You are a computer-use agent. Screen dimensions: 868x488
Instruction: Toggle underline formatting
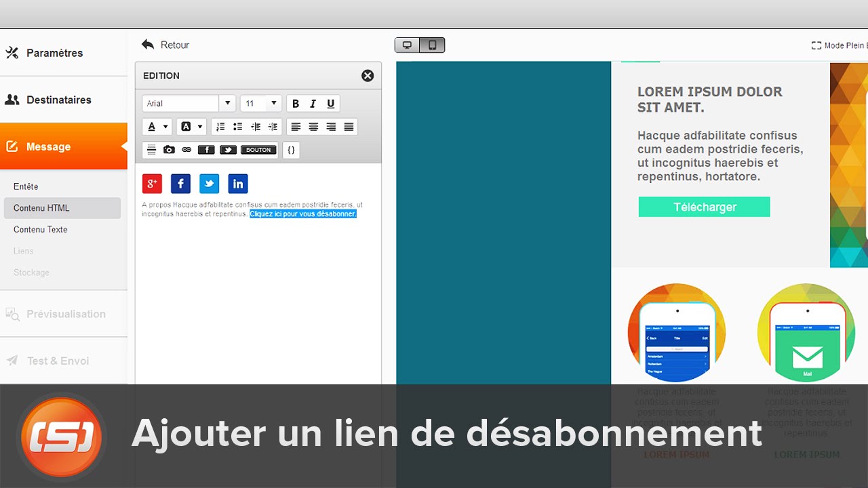pos(331,104)
